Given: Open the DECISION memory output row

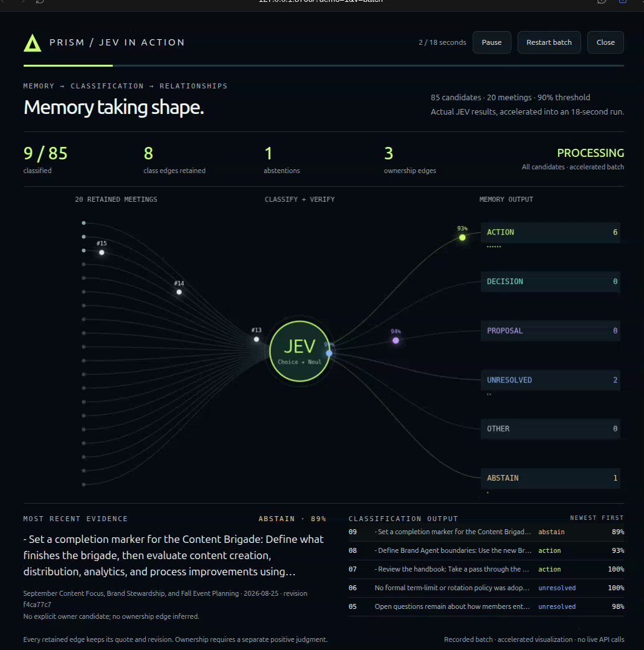Looking at the screenshot, I should [551, 282].
